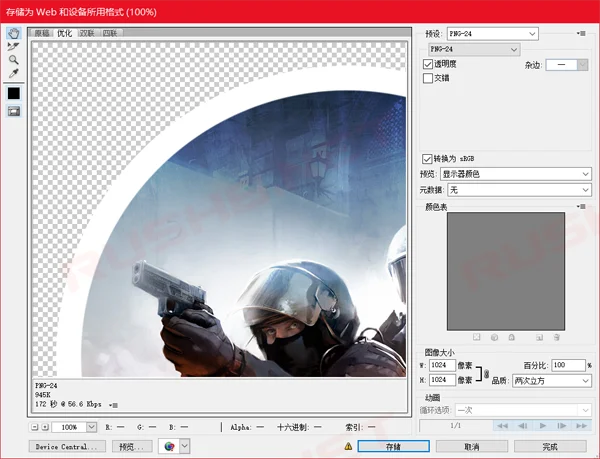Viewport: 600px width, 459px height.
Task: Select the Slice Select tool
Action: pos(13,47)
